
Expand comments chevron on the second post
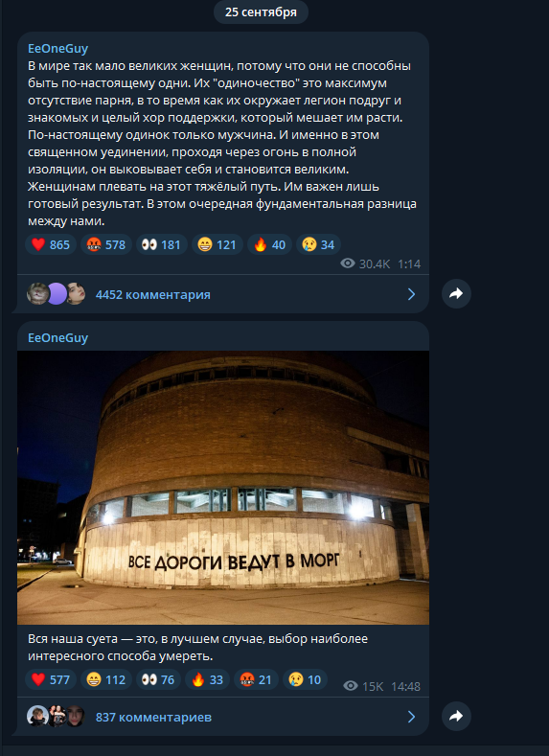tap(411, 717)
